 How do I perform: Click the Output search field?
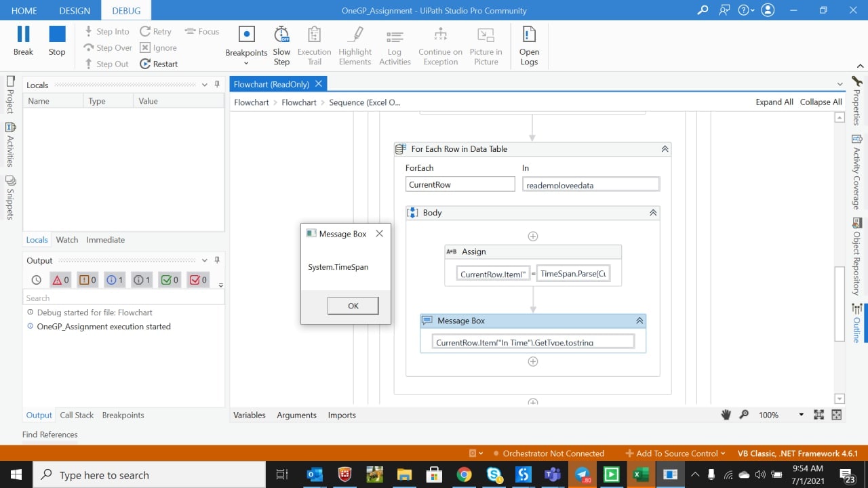[123, 298]
